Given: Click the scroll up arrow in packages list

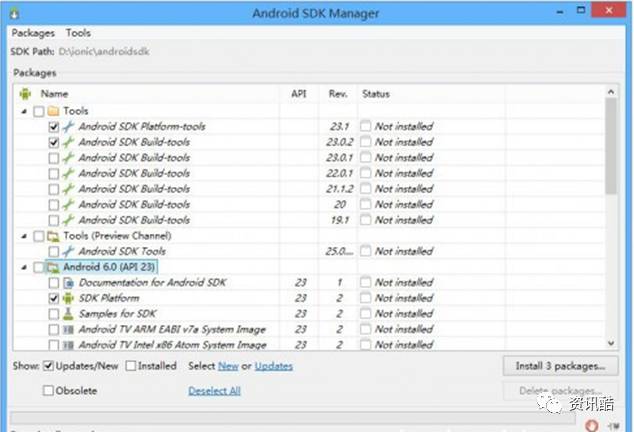Looking at the screenshot, I should pos(611,92).
